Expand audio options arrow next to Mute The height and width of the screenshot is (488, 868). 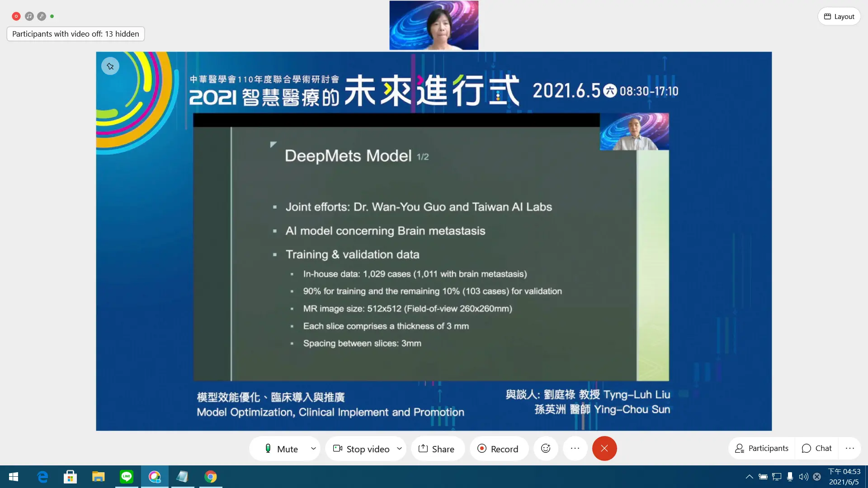coord(313,449)
